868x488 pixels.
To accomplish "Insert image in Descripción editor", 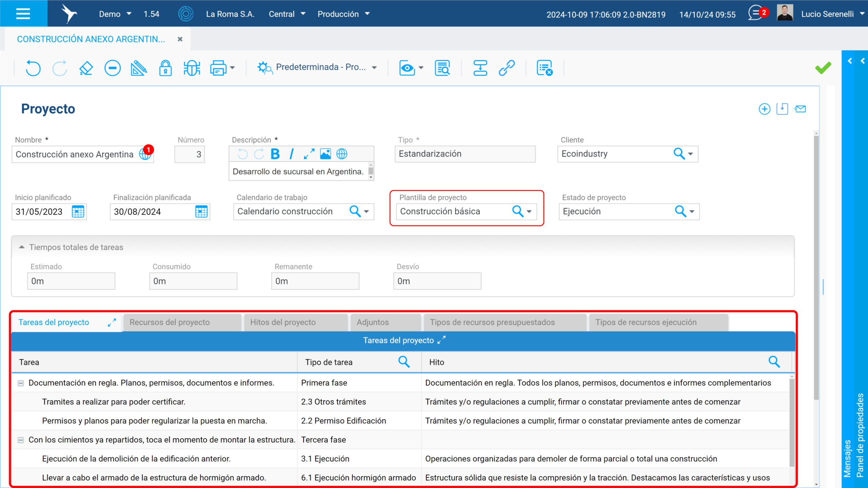I will (325, 154).
